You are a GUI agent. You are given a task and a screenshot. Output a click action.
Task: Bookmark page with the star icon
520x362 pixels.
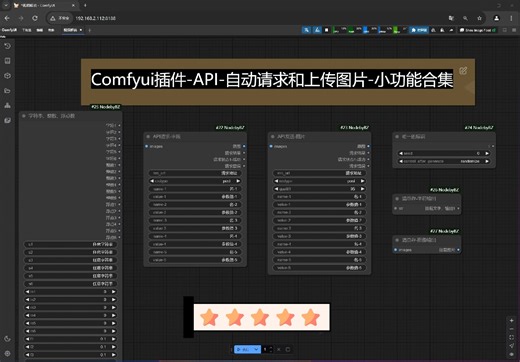(x=479, y=18)
